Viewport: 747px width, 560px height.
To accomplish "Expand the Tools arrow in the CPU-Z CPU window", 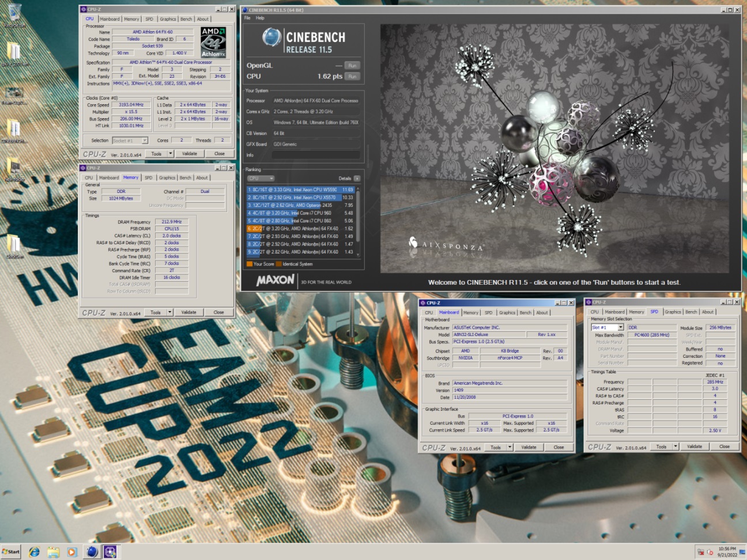I will click(x=171, y=154).
